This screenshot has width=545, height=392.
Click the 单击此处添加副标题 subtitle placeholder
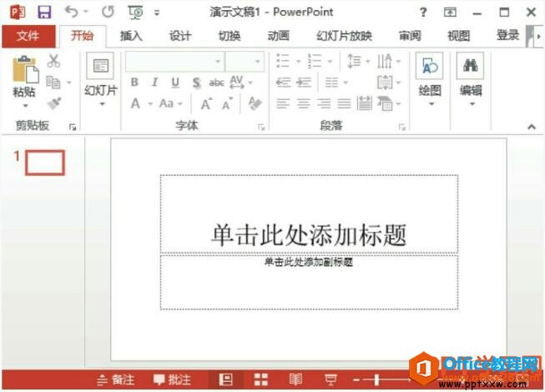click(309, 282)
